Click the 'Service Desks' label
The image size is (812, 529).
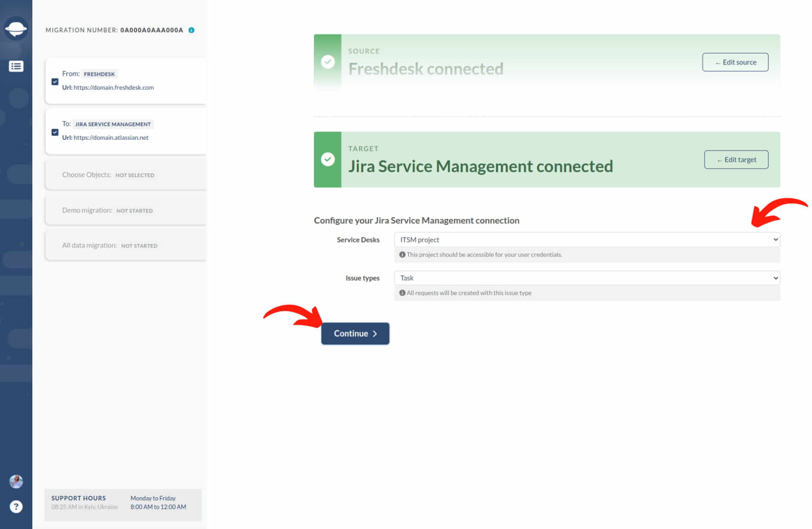click(x=358, y=240)
